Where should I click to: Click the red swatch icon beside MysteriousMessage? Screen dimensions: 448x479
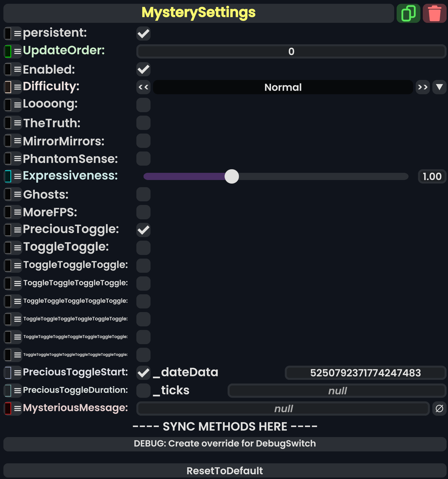(8, 408)
